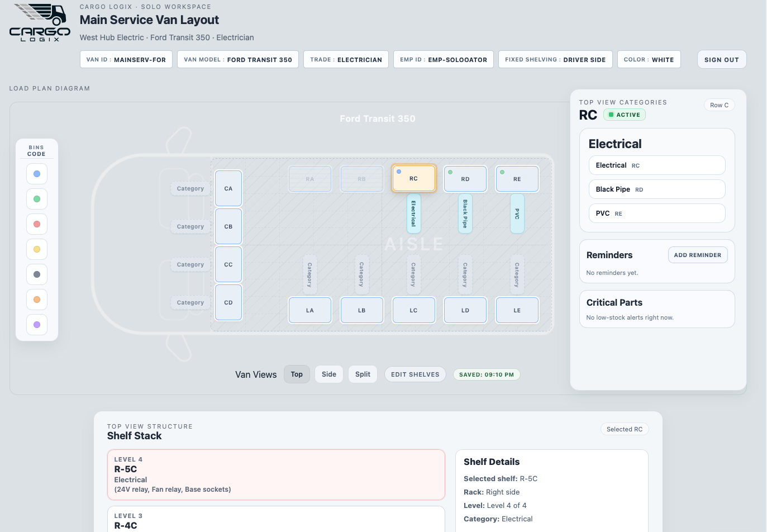Image resolution: width=767 pixels, height=532 pixels.
Task: Select shelf LE in the van diagram
Action: (x=517, y=310)
